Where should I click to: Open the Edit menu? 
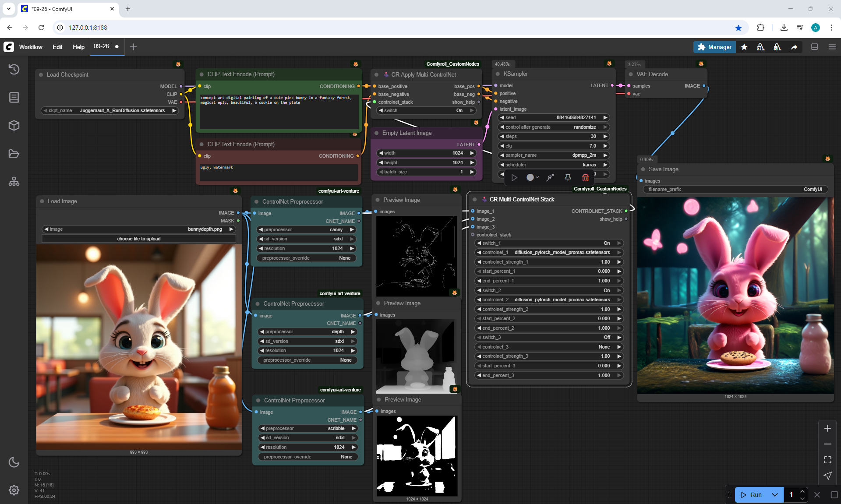point(57,47)
